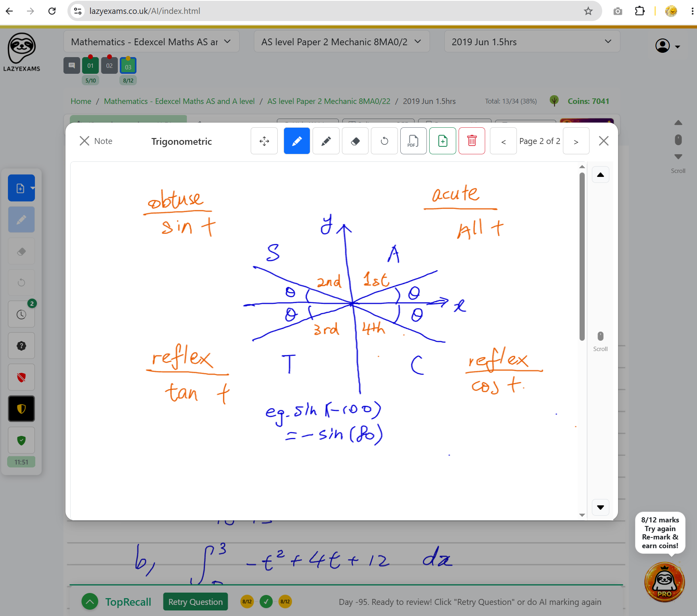Select the sidebar pen tool

(x=21, y=219)
